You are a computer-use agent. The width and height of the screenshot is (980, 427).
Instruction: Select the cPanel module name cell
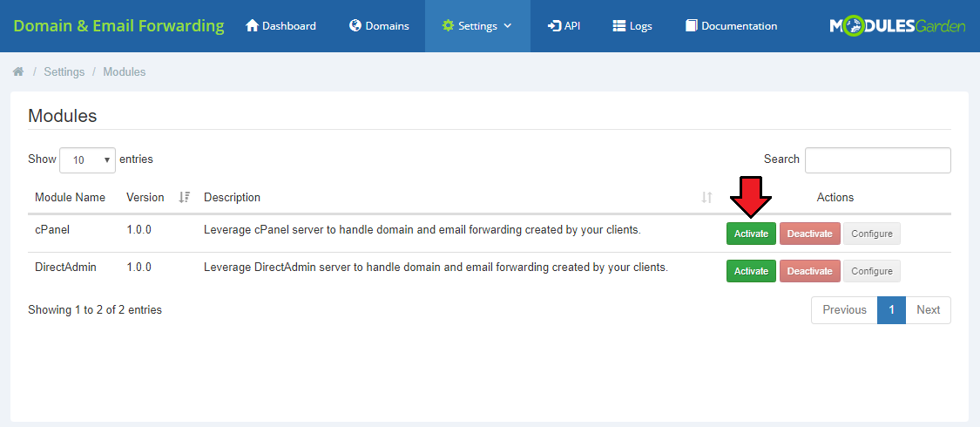click(52, 230)
